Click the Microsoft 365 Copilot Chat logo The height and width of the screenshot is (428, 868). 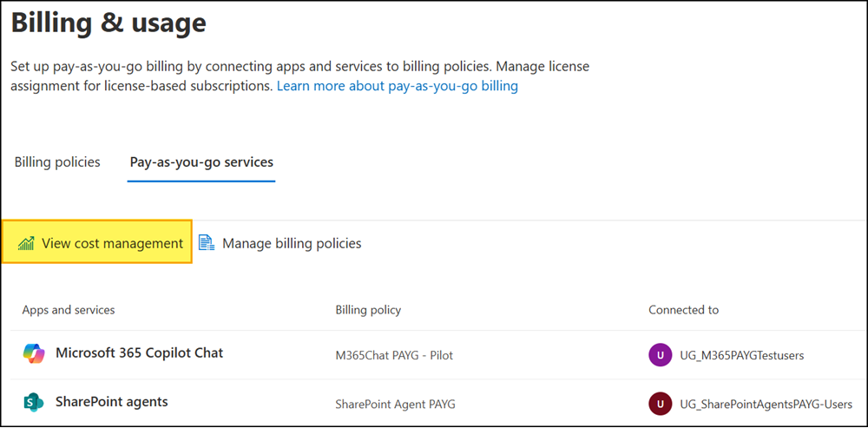(34, 353)
